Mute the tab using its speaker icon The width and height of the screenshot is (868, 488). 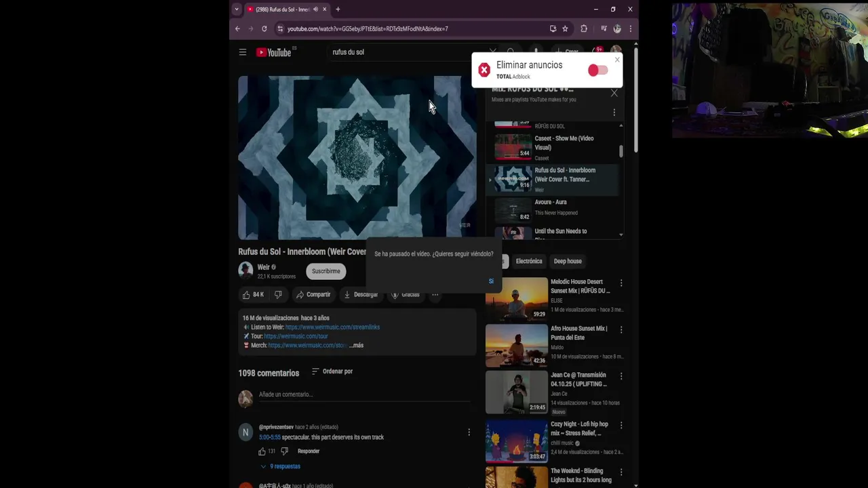click(315, 9)
